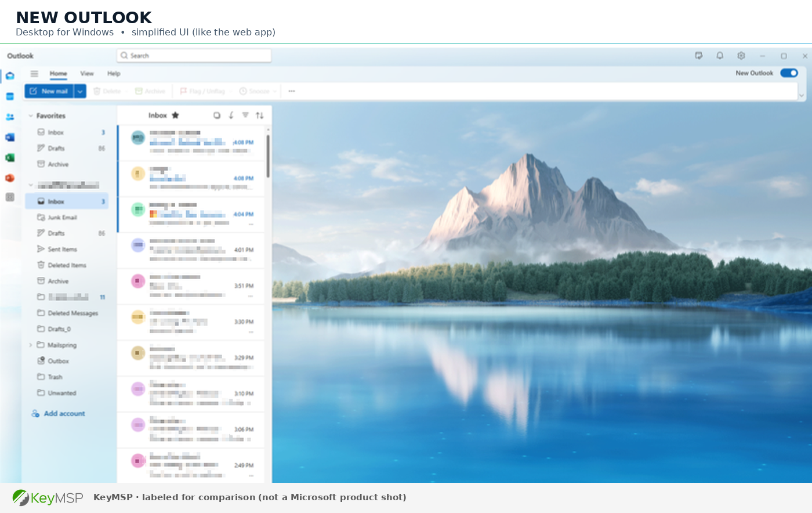Viewport: 812px width, 513px height.
Task: Open the Snooze dropdown chevron
Action: click(x=275, y=91)
